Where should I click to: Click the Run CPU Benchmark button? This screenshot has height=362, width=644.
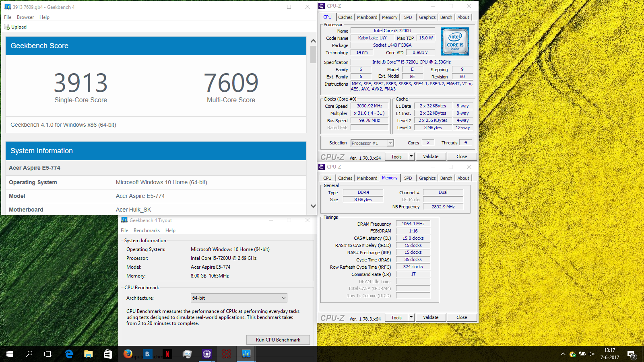(278, 340)
